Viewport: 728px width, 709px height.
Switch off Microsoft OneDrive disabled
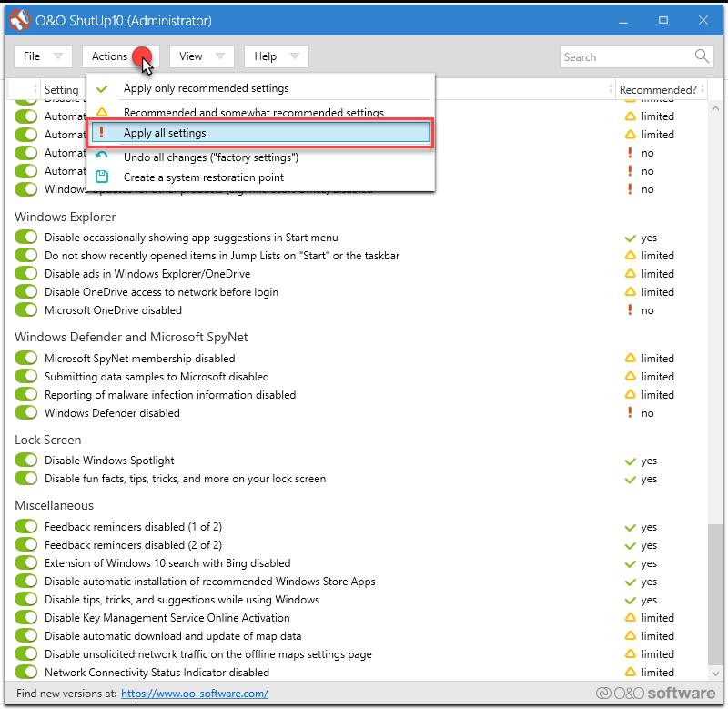[26, 309]
